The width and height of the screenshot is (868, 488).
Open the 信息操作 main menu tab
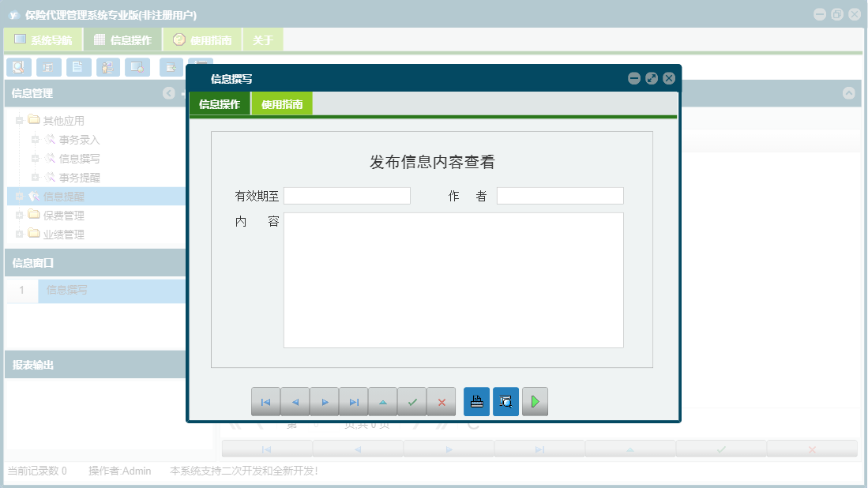tap(123, 39)
